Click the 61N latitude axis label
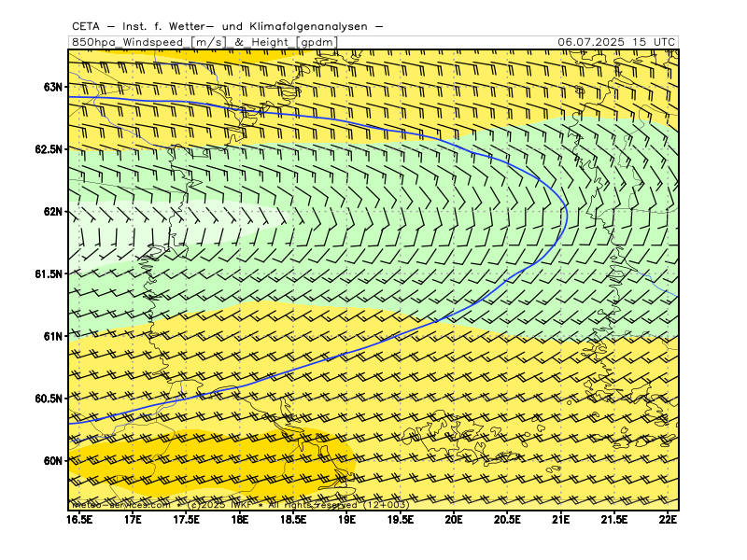The height and width of the screenshot is (560, 747). point(53,337)
